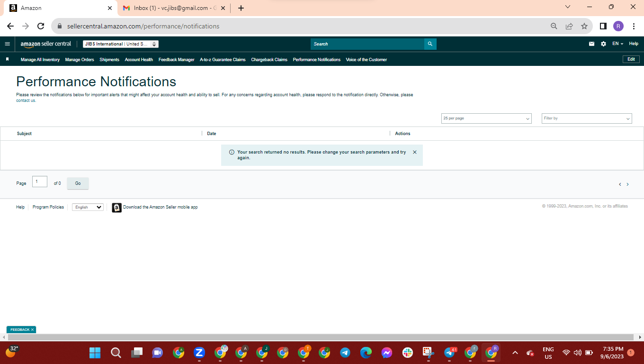Go to Shipments
This screenshot has height=364, width=644.
(109, 60)
